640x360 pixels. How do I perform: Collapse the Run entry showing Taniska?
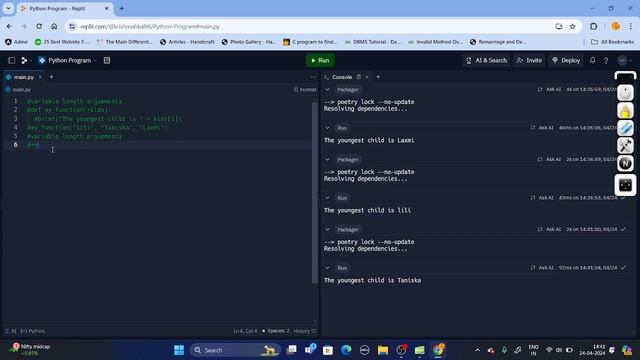click(327, 268)
